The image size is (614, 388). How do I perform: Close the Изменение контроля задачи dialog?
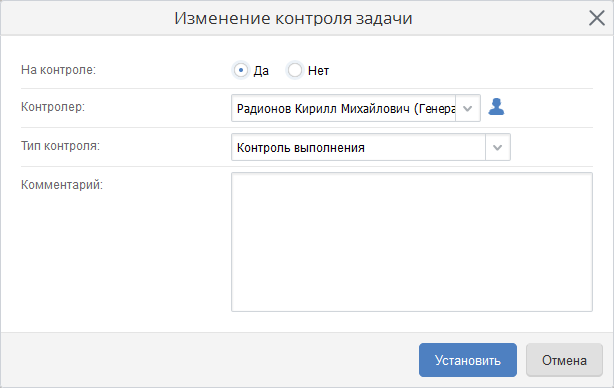tap(597, 18)
